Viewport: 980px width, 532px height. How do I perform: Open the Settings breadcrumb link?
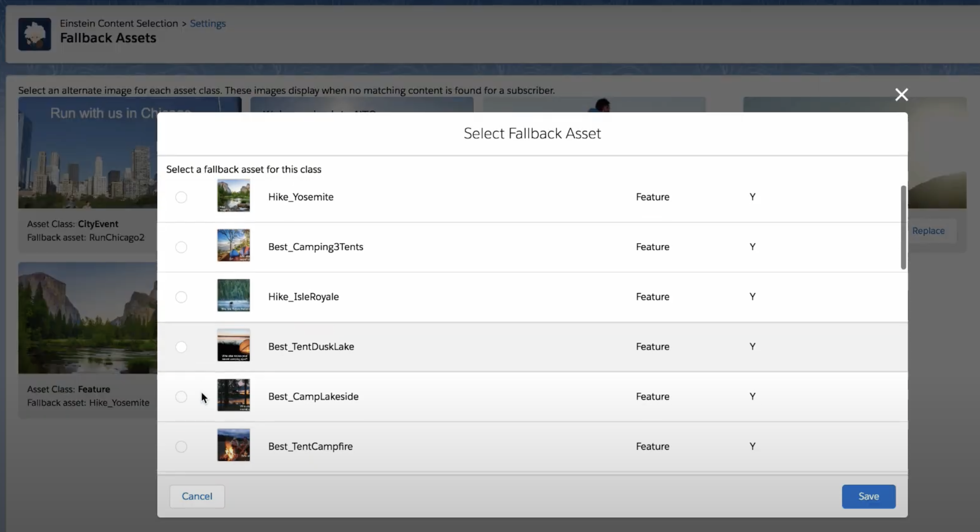pos(208,24)
